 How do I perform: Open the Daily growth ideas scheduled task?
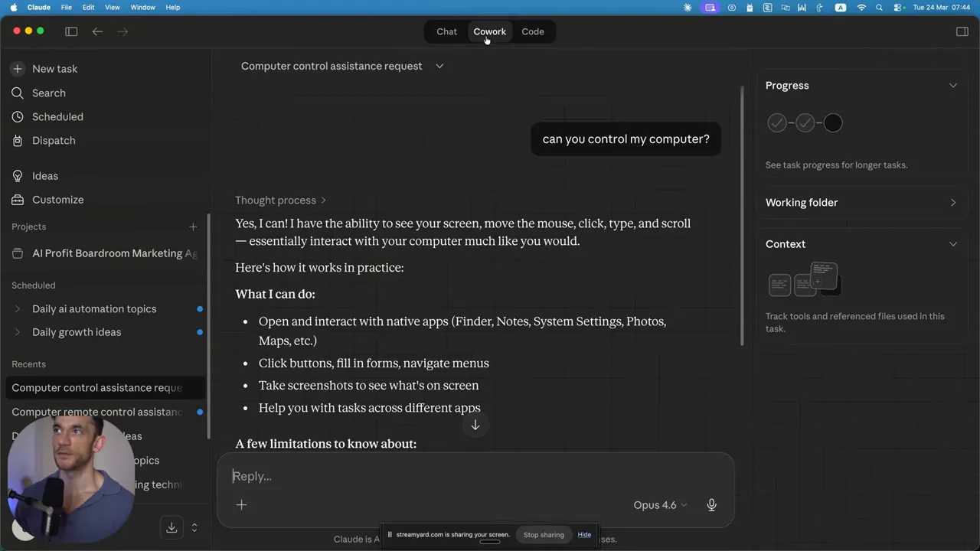click(x=77, y=332)
